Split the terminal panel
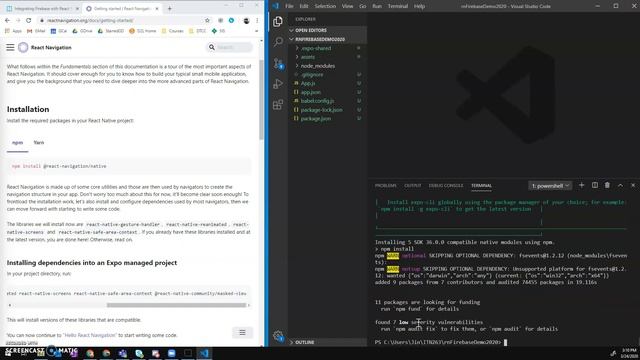Screen dimensions: 640x360 point(595,185)
